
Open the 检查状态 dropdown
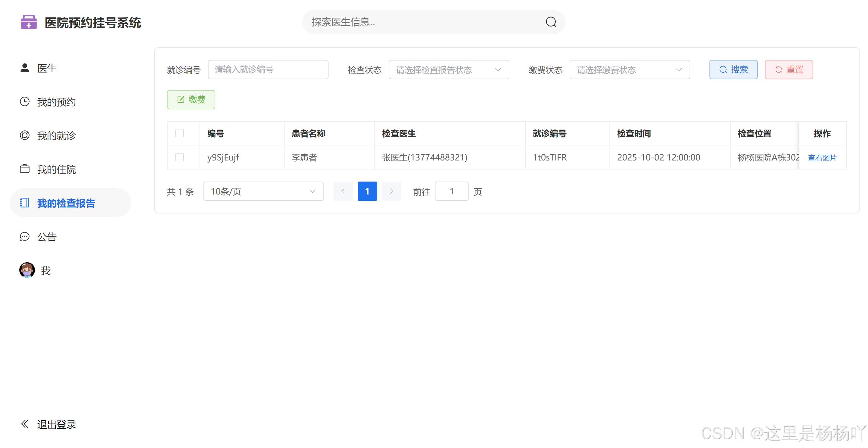[448, 70]
